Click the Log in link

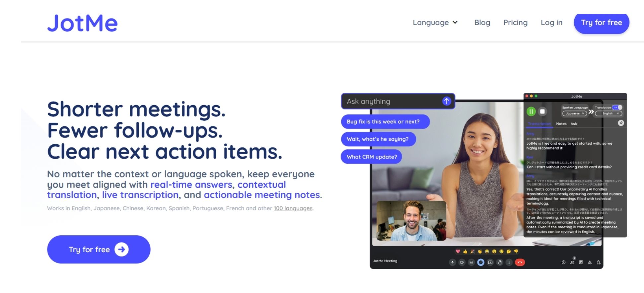coord(551,23)
